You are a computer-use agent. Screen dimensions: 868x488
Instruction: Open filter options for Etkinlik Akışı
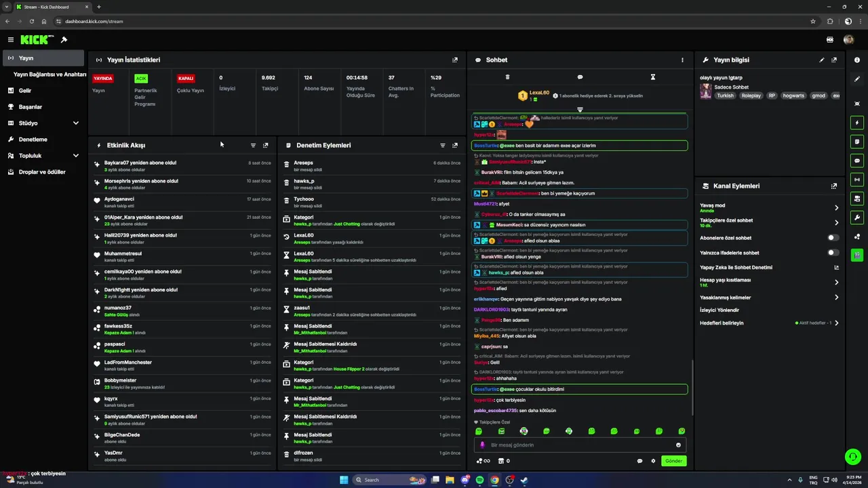coord(253,145)
